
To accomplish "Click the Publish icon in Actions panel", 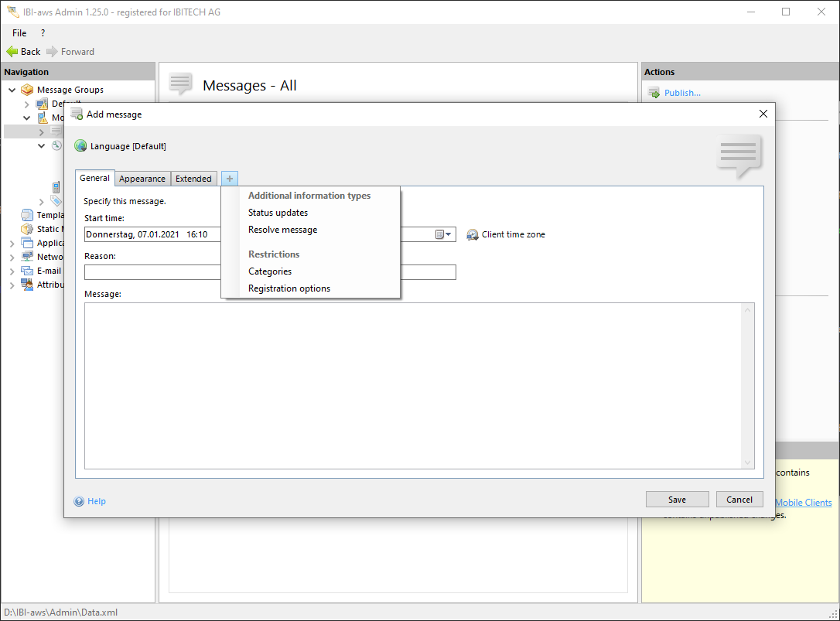I will click(653, 93).
